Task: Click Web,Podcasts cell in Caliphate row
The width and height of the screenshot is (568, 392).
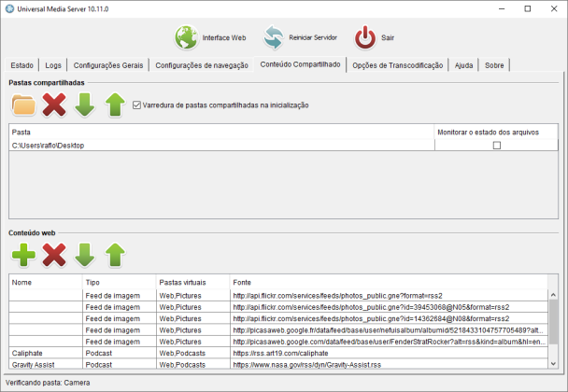Action: 193,353
